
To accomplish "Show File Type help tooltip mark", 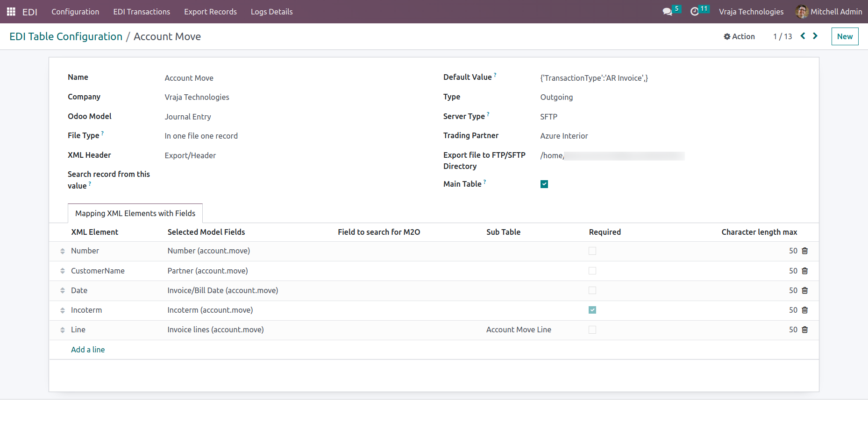I will pos(102,133).
